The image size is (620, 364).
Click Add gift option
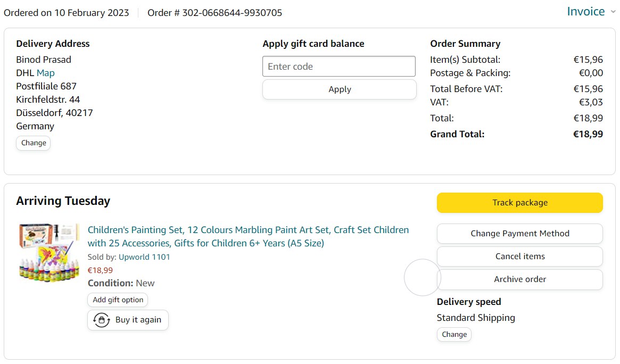118,300
